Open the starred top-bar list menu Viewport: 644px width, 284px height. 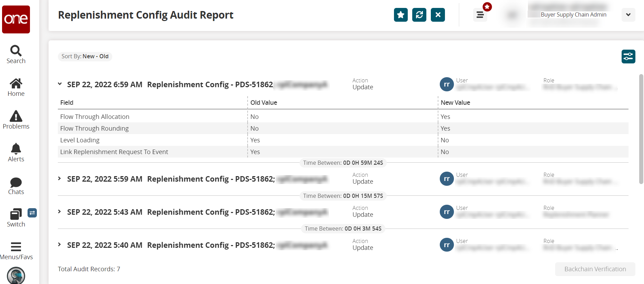(x=480, y=15)
